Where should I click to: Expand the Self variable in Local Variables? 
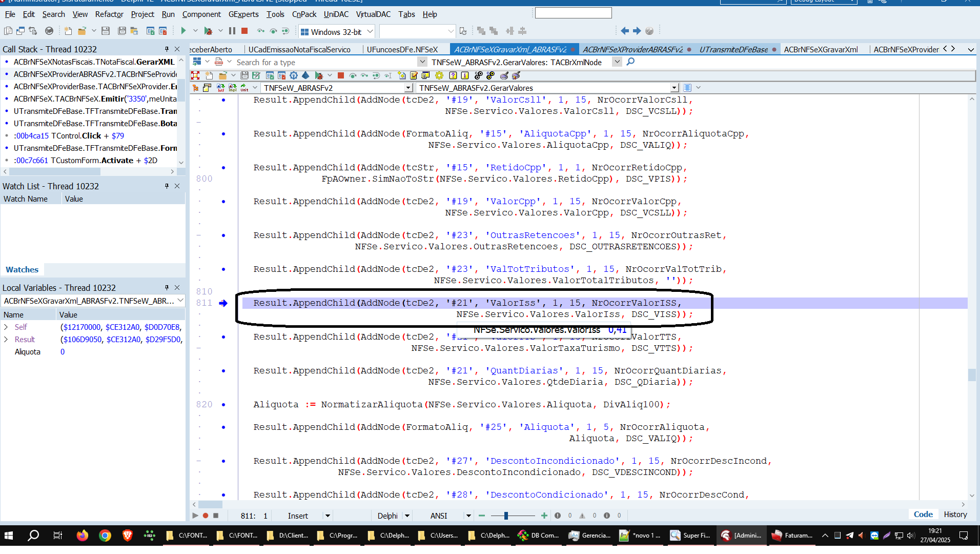6,327
